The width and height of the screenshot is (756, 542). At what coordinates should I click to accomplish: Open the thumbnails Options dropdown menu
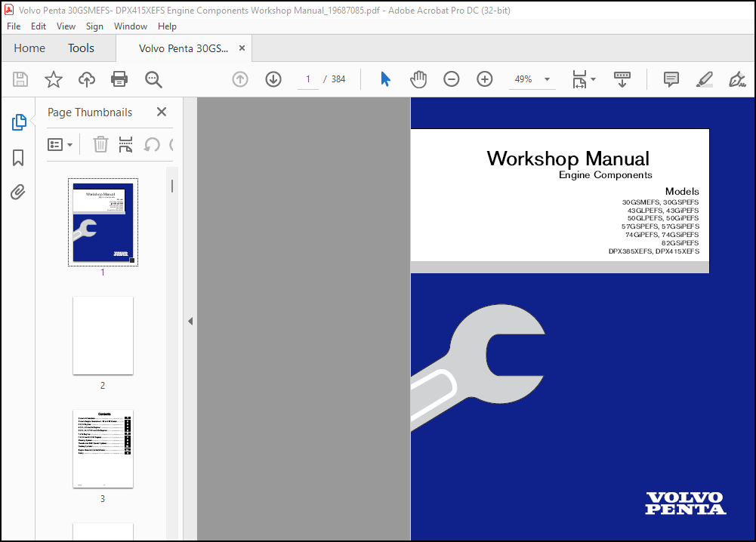click(x=60, y=144)
